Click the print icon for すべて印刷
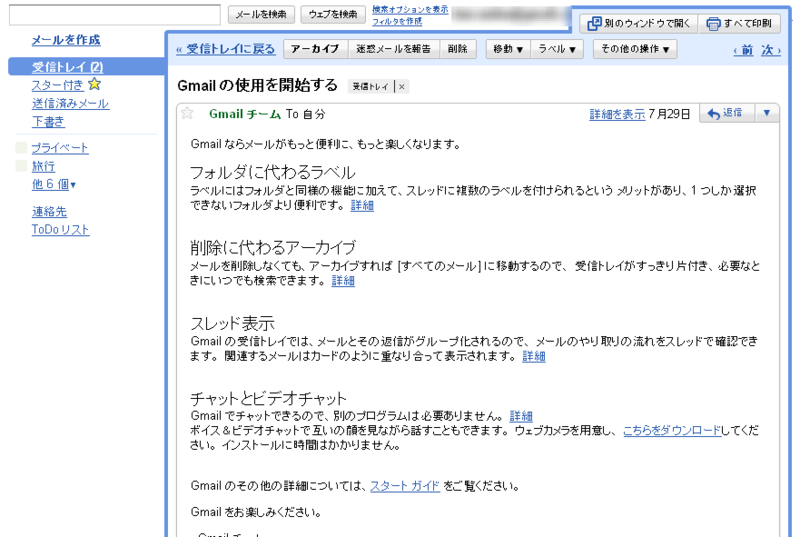The width and height of the screenshot is (800, 537). pos(713,23)
